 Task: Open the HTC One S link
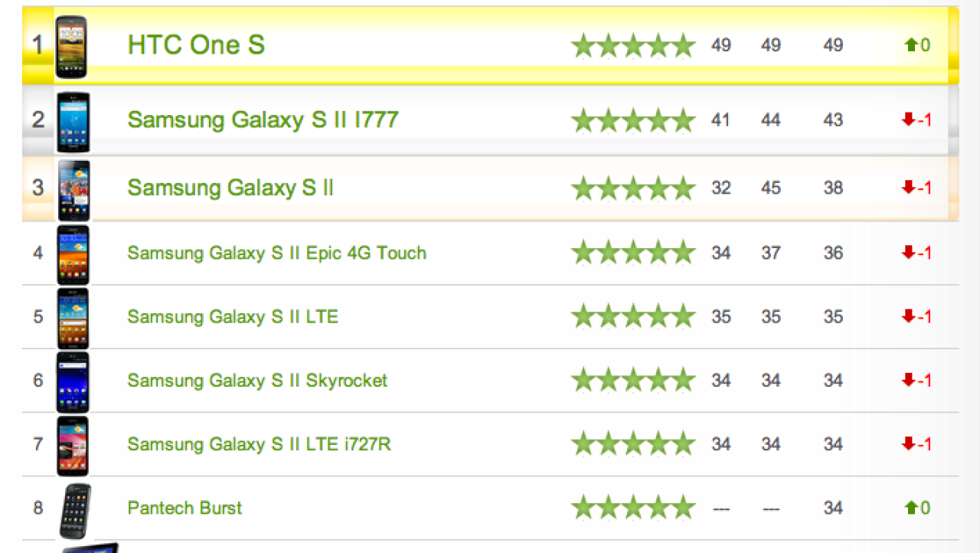(x=196, y=45)
